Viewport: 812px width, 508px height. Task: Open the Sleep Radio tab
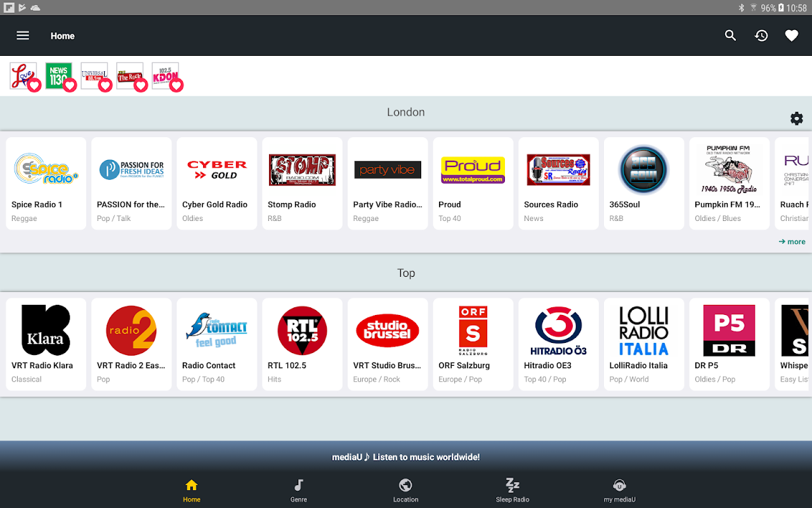coord(513,491)
